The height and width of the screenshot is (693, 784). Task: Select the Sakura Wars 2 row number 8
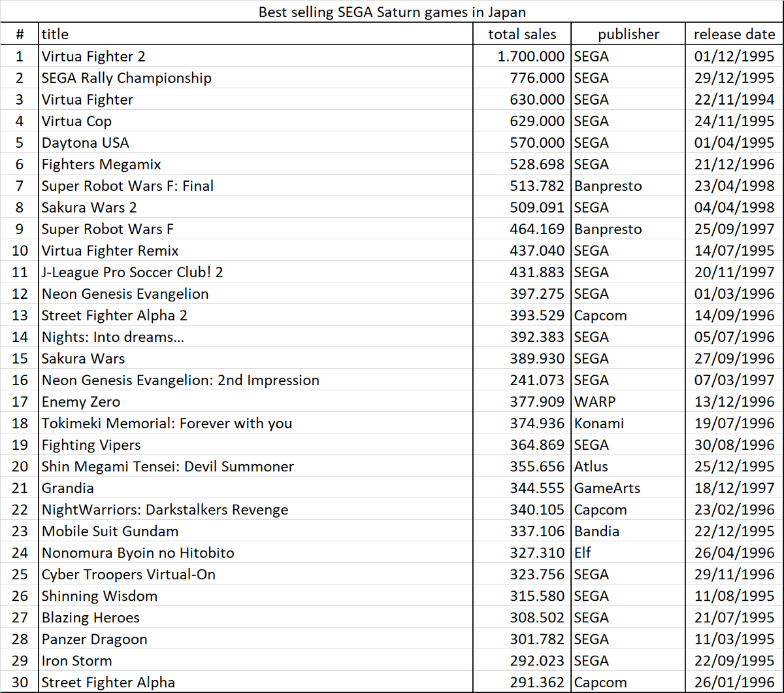click(20, 207)
